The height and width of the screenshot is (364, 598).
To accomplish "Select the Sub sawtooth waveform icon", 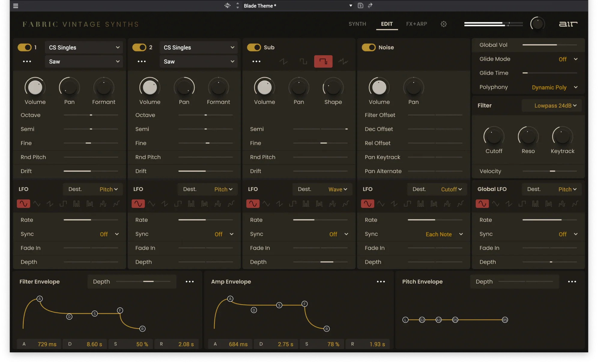I will pyautogui.click(x=283, y=61).
